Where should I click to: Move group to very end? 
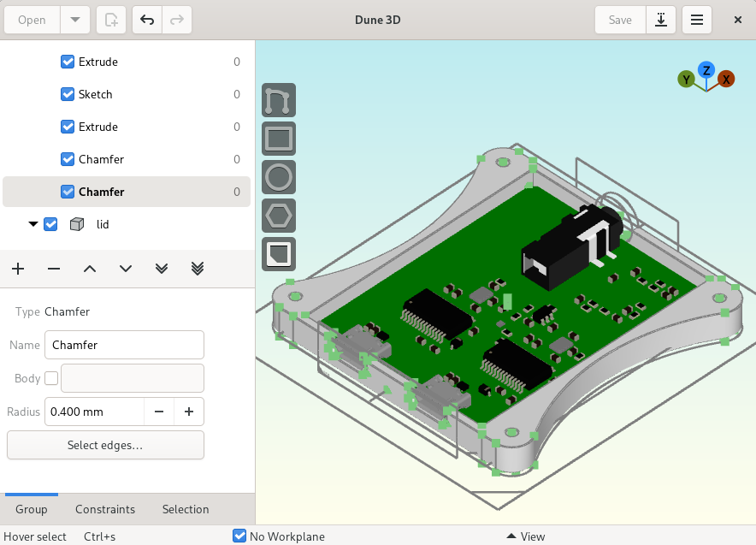(198, 269)
